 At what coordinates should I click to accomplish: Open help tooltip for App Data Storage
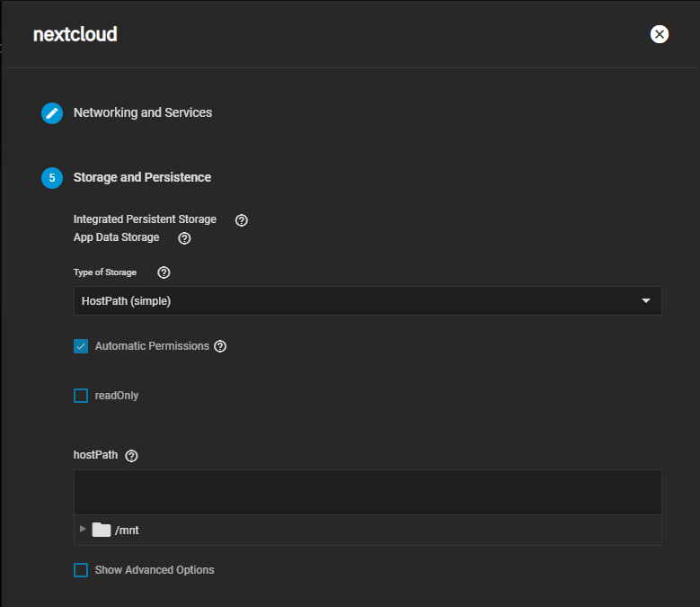click(x=184, y=238)
